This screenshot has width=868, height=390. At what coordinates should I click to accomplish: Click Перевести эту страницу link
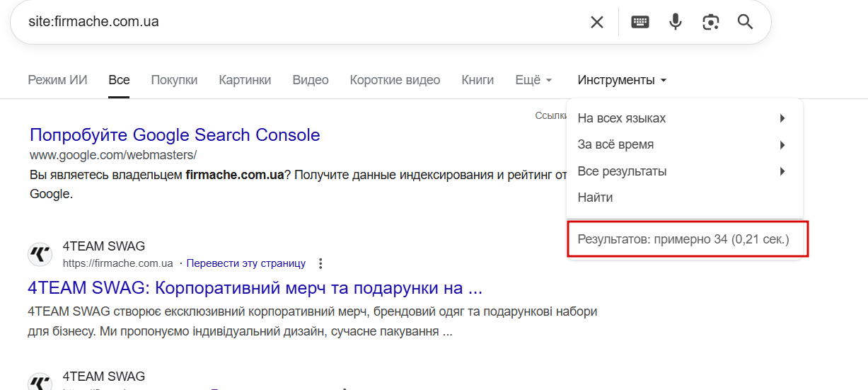click(246, 263)
